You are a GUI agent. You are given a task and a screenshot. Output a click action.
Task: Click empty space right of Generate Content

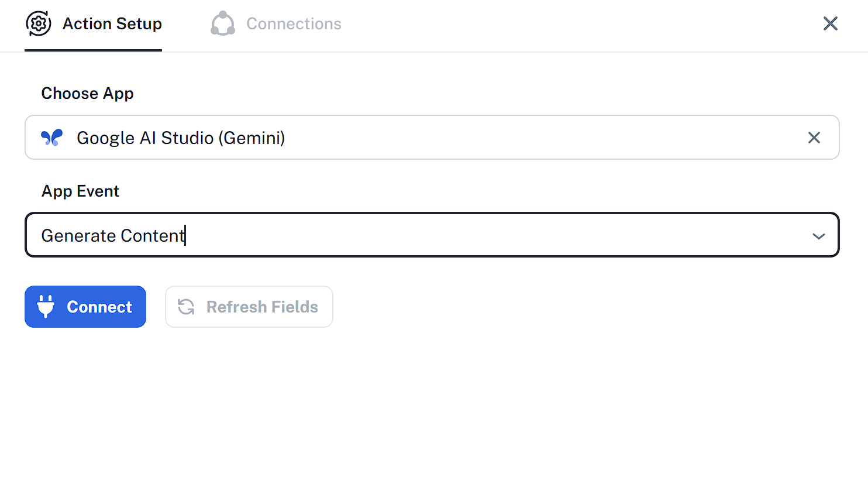coord(497,235)
